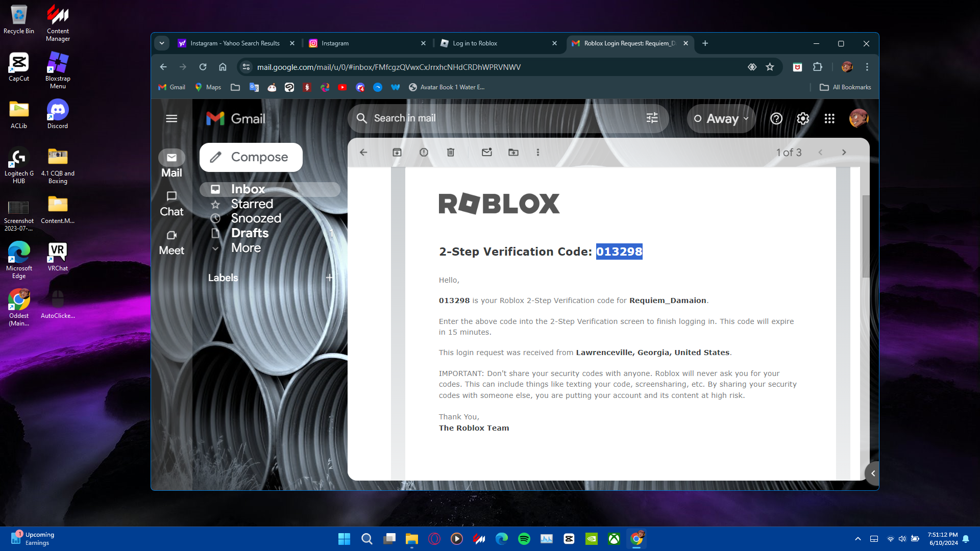Click the Move to folder icon

513,152
